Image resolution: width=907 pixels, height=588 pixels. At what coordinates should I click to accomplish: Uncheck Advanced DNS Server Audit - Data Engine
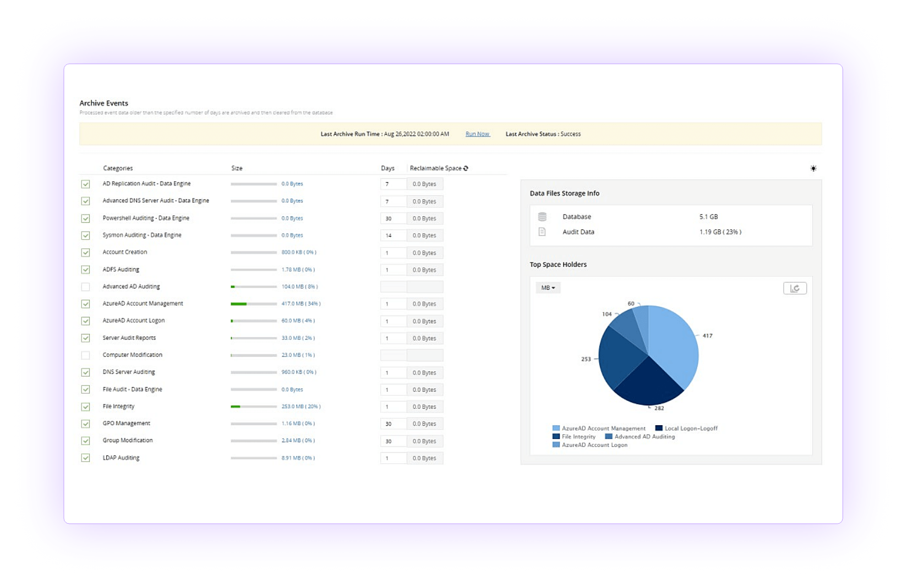pyautogui.click(x=85, y=201)
